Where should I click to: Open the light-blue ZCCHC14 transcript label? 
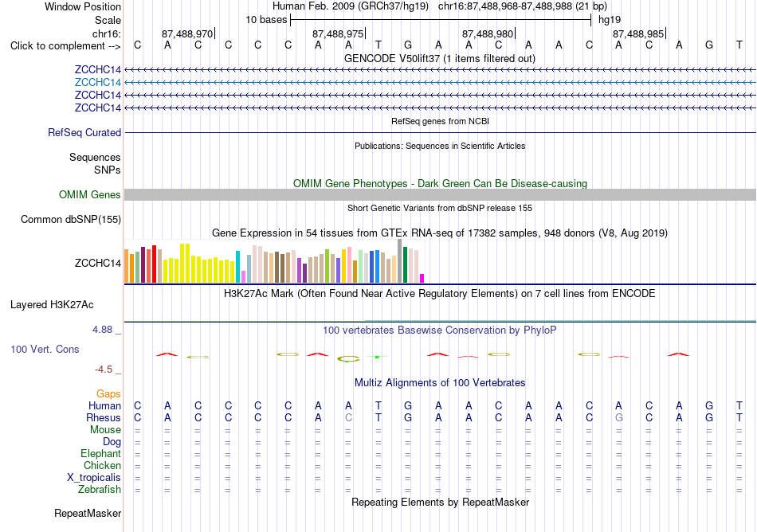click(x=97, y=83)
